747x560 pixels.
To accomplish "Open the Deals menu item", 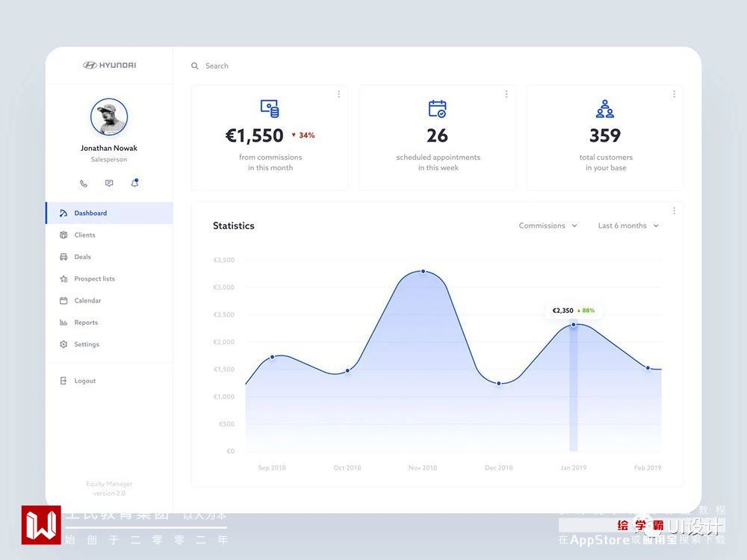I will (110, 257).
